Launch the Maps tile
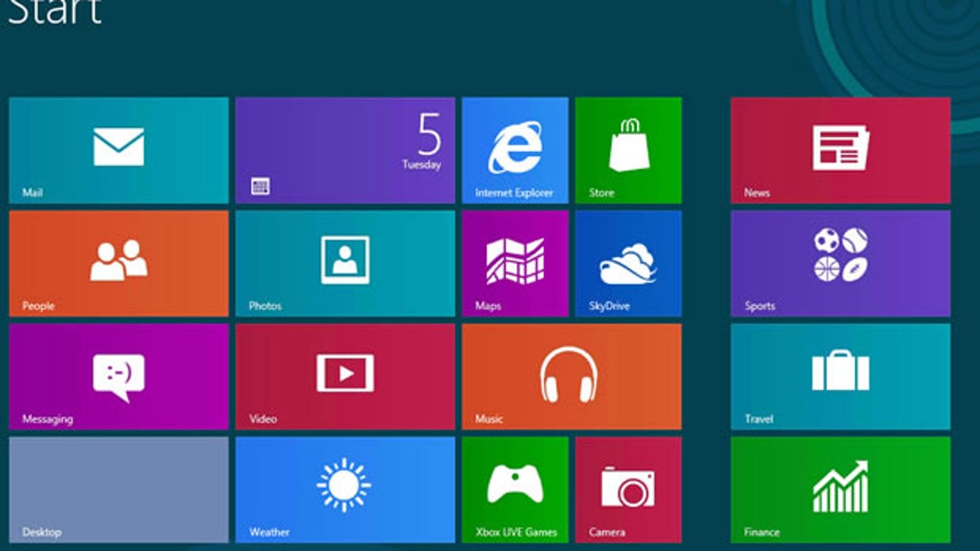Screen dimensions: 980x551 pos(514,263)
